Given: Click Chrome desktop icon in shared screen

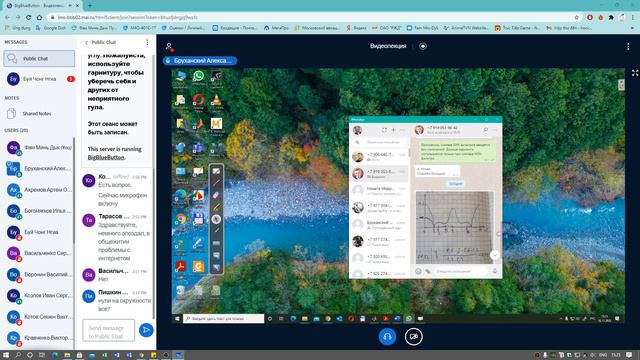Looking at the screenshot, I should click(181, 220).
